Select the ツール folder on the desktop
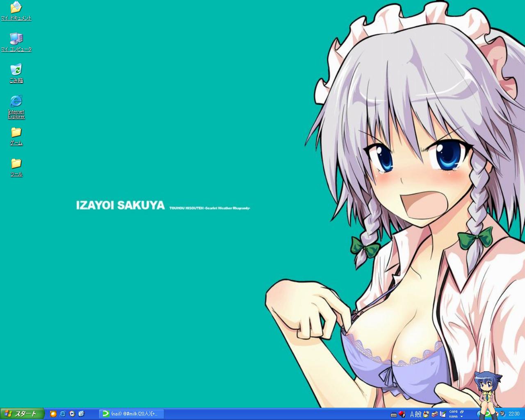The height and width of the screenshot is (420, 525). [16, 167]
